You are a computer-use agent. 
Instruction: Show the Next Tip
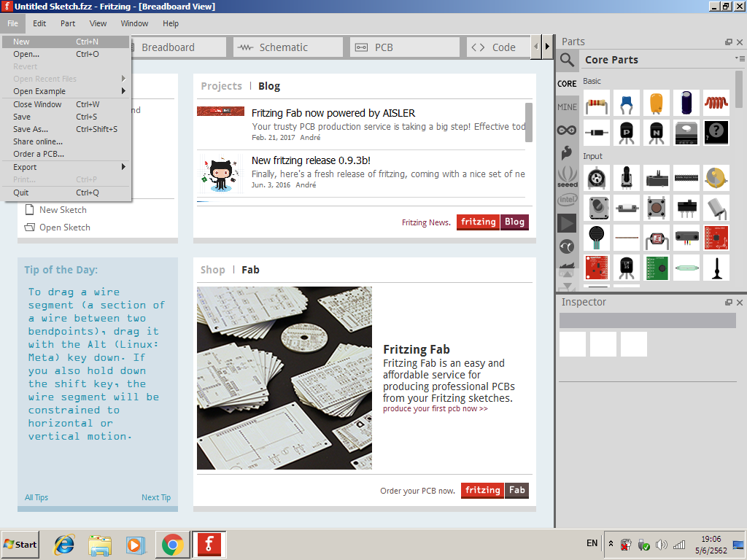[156, 497]
